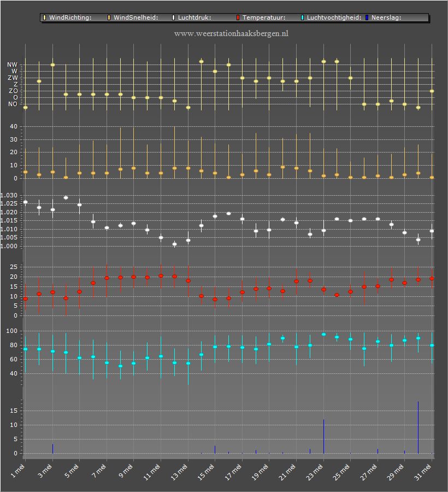Click the orange WindSnelheid legend swatch

point(109,17)
